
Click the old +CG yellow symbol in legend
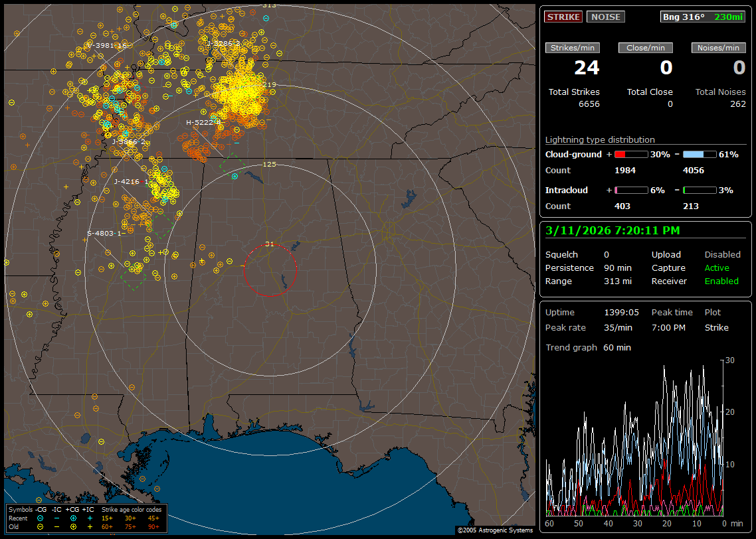click(73, 526)
